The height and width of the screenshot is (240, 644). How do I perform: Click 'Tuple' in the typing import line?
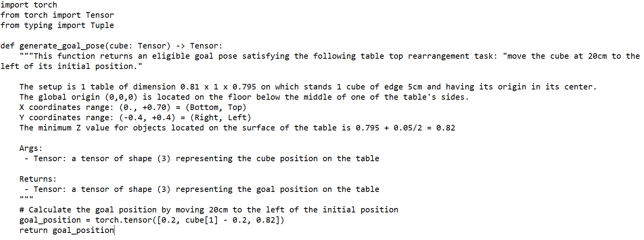click(102, 26)
